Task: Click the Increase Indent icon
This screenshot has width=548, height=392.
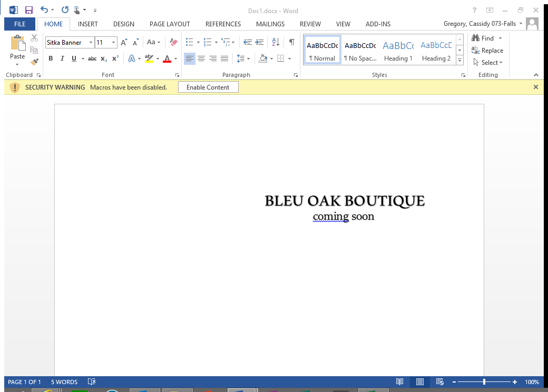Action: [259, 43]
